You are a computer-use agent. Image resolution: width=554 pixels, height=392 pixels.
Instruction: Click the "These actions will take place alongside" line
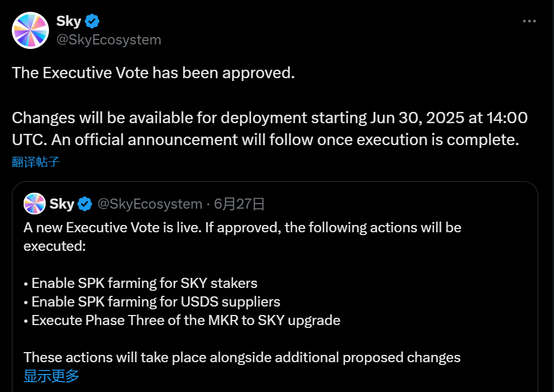[242, 357]
